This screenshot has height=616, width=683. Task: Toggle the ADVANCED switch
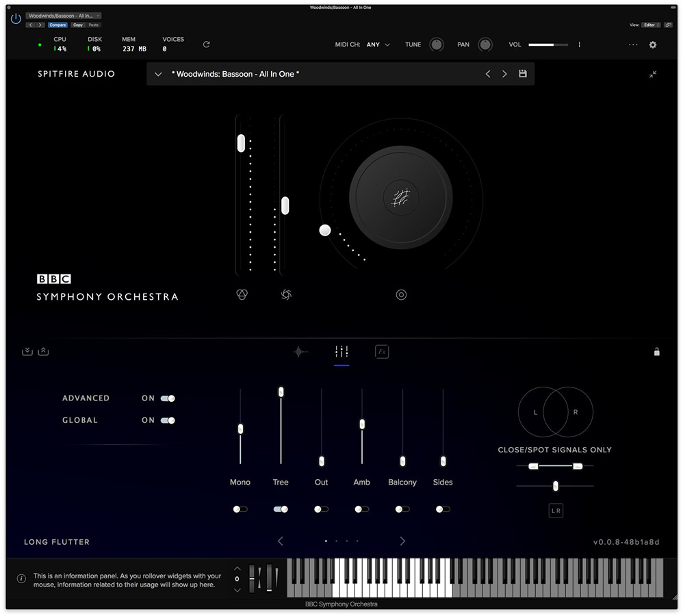(x=168, y=398)
